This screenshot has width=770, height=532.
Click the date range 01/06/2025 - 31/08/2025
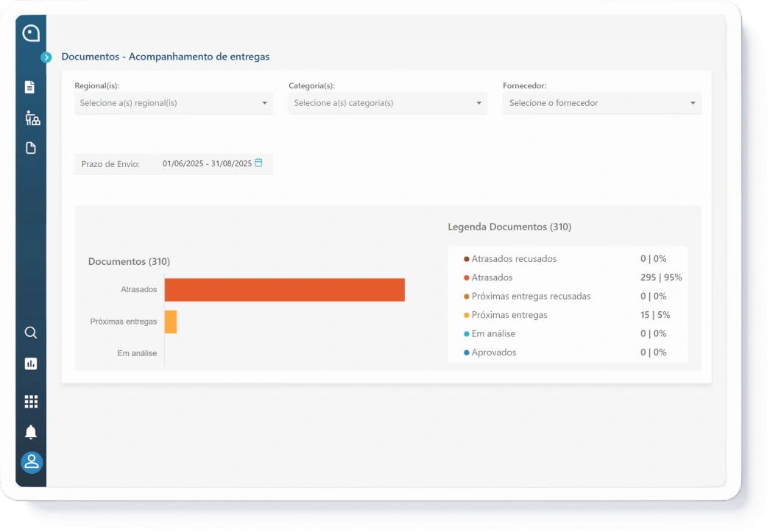tap(208, 163)
